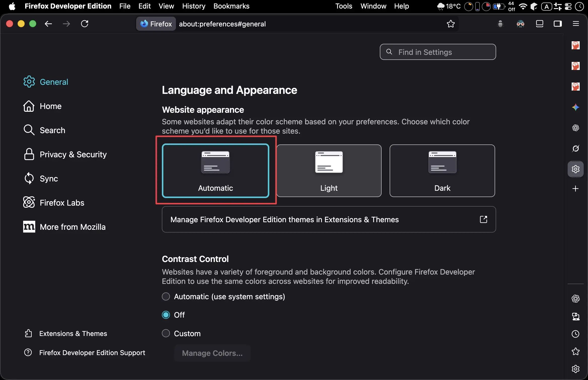Image resolution: width=588 pixels, height=380 pixels.
Task: Open Manage themes in Extensions & Themes
Action: tap(329, 219)
